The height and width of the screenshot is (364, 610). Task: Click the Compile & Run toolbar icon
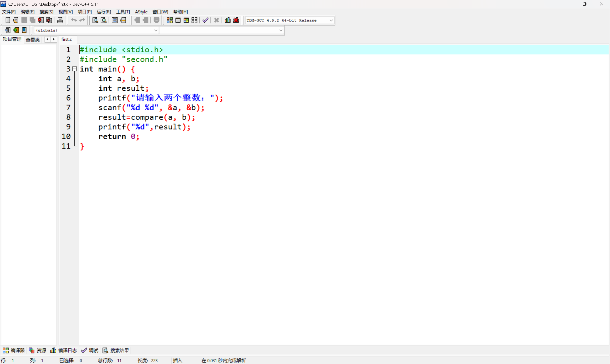point(186,20)
